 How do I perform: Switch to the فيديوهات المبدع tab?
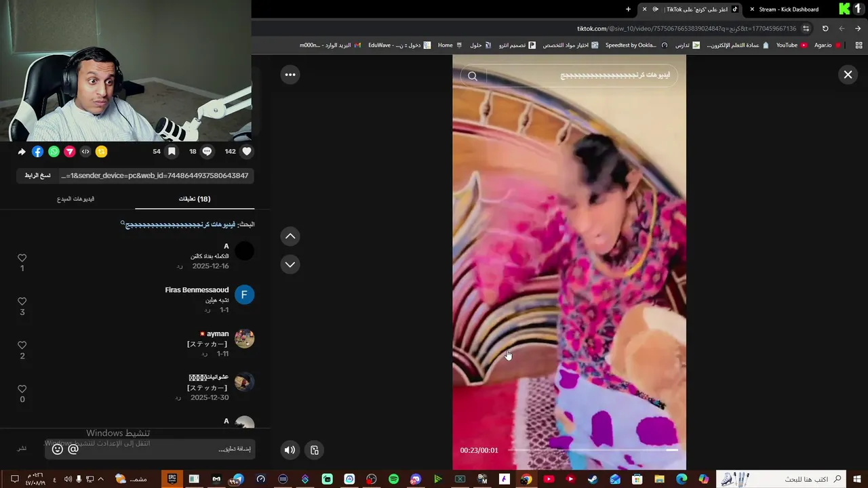(x=75, y=199)
